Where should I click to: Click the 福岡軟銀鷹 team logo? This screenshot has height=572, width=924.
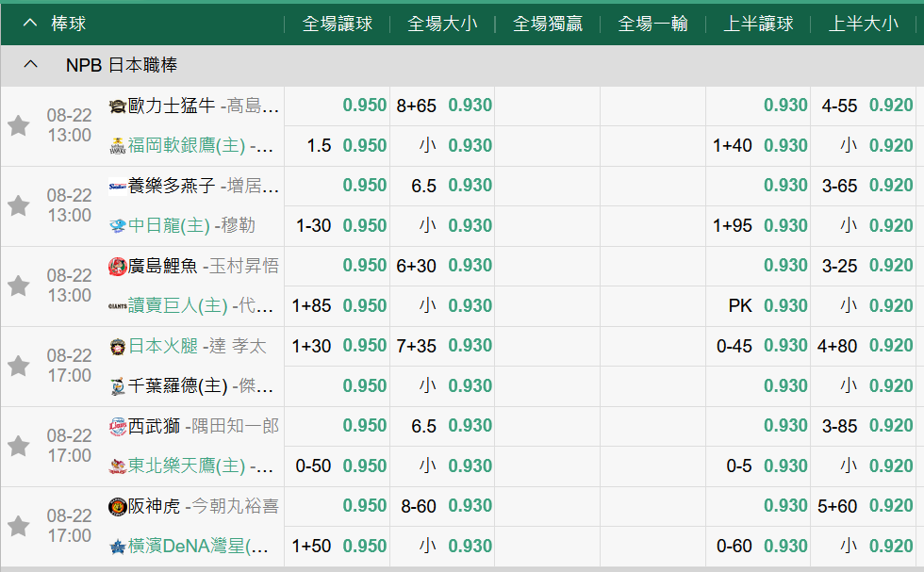[x=118, y=145]
